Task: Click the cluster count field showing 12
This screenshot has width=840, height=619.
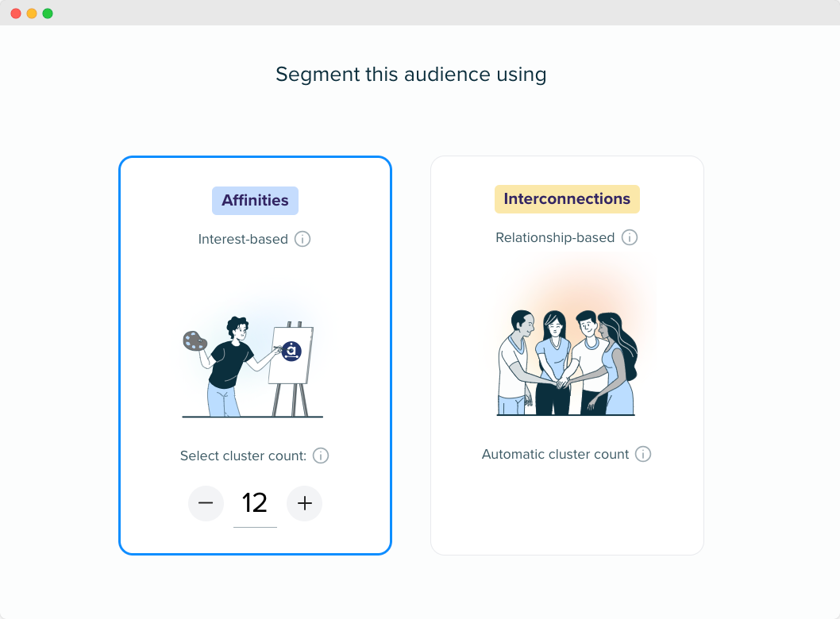Action: coord(255,505)
